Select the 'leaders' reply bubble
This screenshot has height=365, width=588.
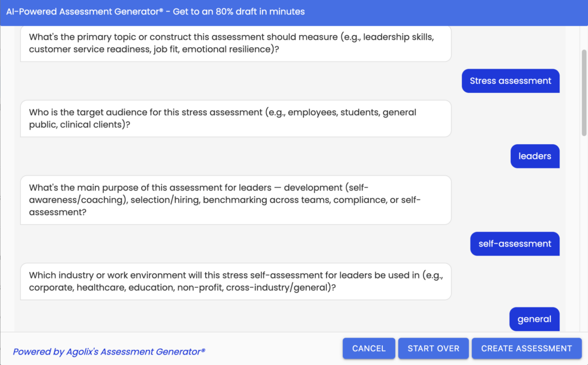pyautogui.click(x=535, y=156)
